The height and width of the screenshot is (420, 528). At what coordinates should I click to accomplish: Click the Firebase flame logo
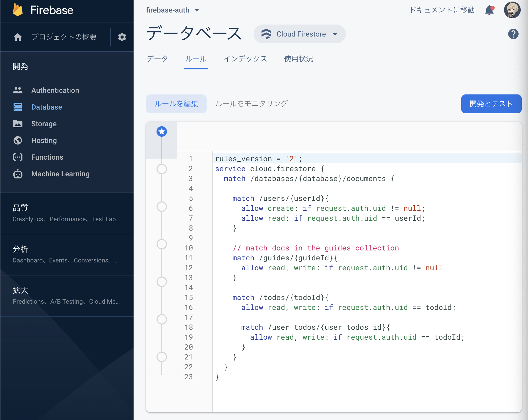point(18,10)
